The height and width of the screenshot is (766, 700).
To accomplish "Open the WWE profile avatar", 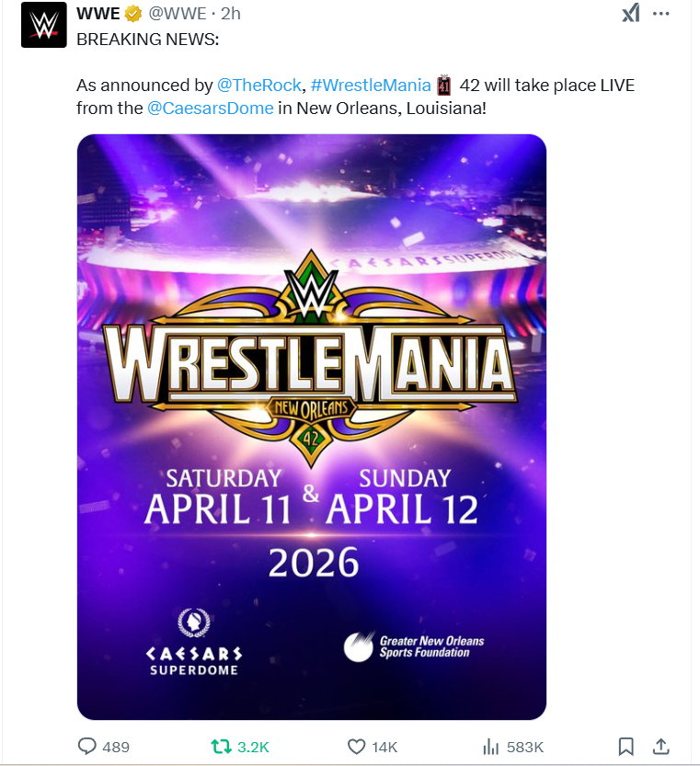I will coord(44,25).
